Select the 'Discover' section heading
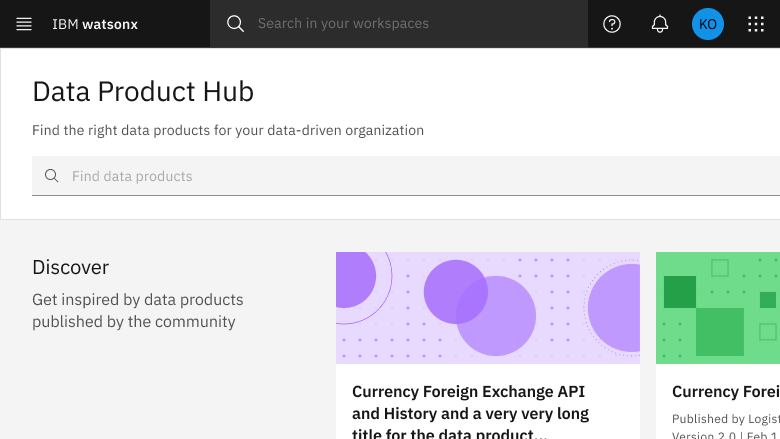Image resolution: width=780 pixels, height=439 pixels. (x=70, y=267)
